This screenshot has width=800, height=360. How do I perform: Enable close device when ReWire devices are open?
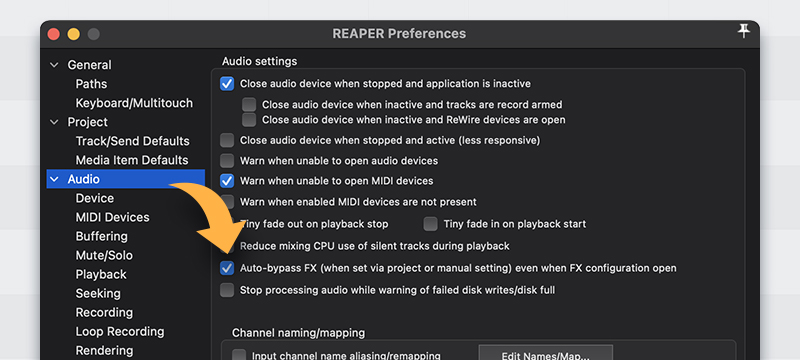(x=249, y=120)
